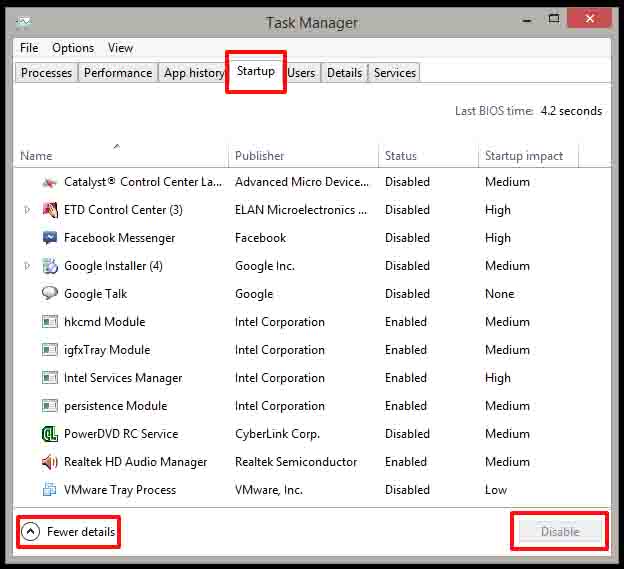Open the Services tab
The width and height of the screenshot is (624, 569).
click(394, 73)
